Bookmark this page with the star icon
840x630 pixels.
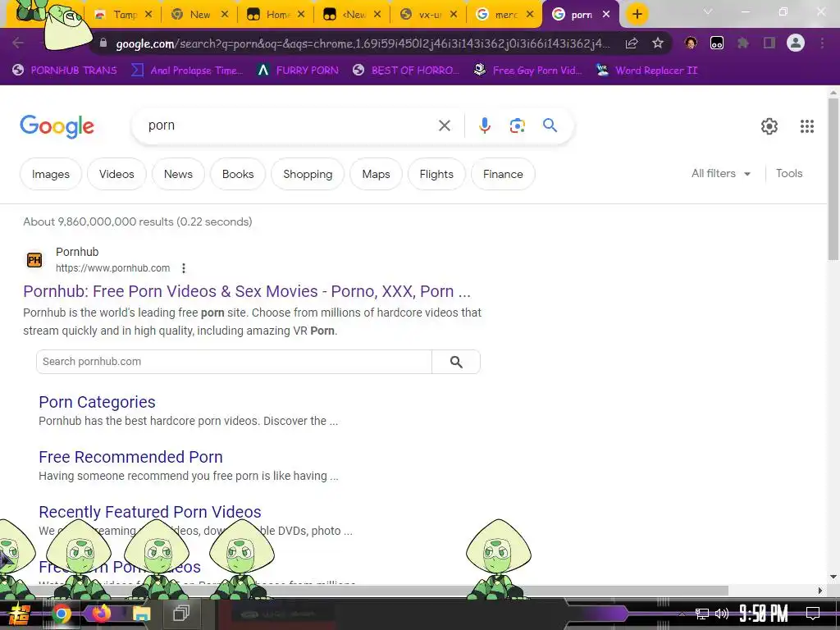pos(658,43)
